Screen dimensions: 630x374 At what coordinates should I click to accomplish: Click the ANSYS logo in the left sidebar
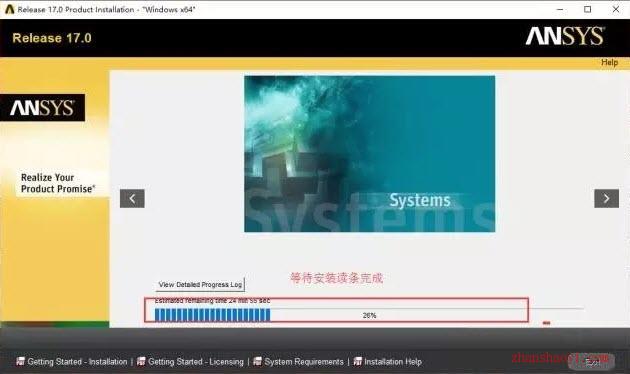(x=42, y=108)
